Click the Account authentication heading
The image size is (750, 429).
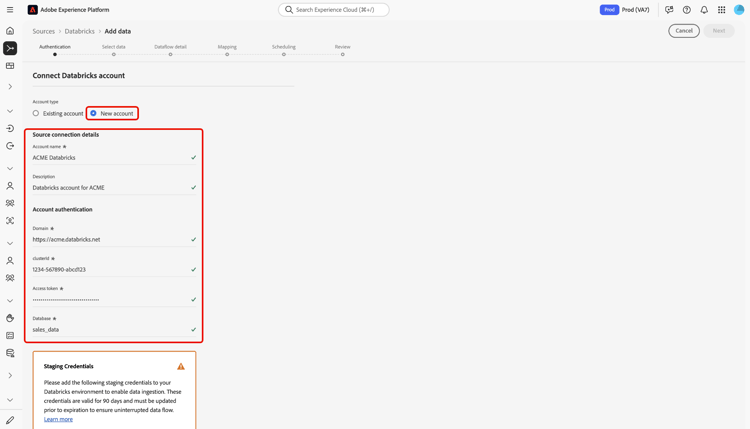tap(62, 209)
